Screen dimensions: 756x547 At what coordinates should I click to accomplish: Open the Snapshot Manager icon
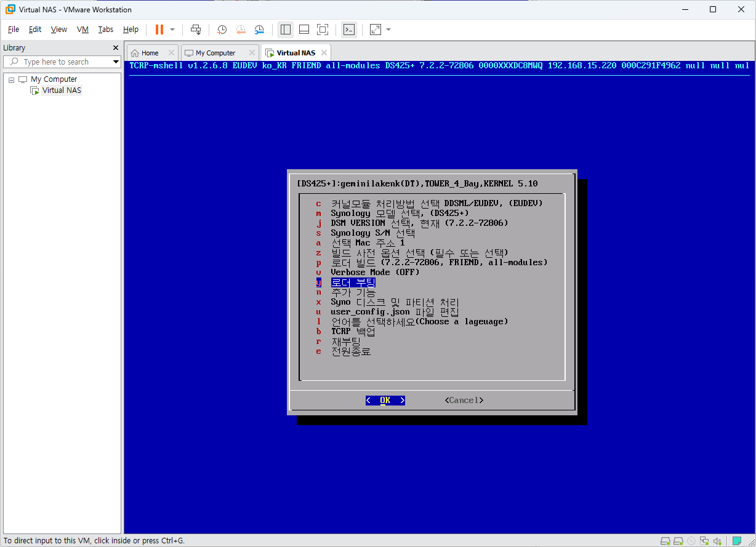(x=259, y=30)
